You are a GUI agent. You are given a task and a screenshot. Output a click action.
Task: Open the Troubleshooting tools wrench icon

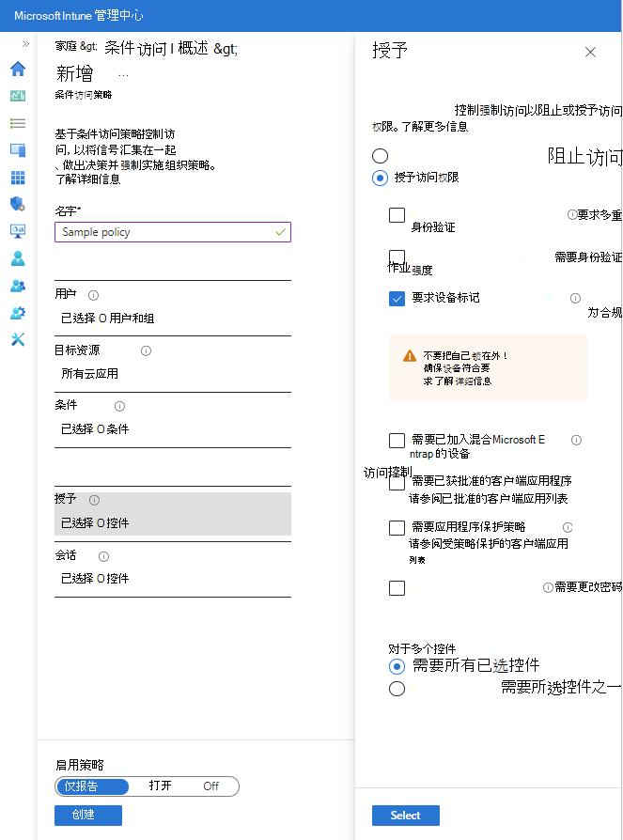pos(18,339)
